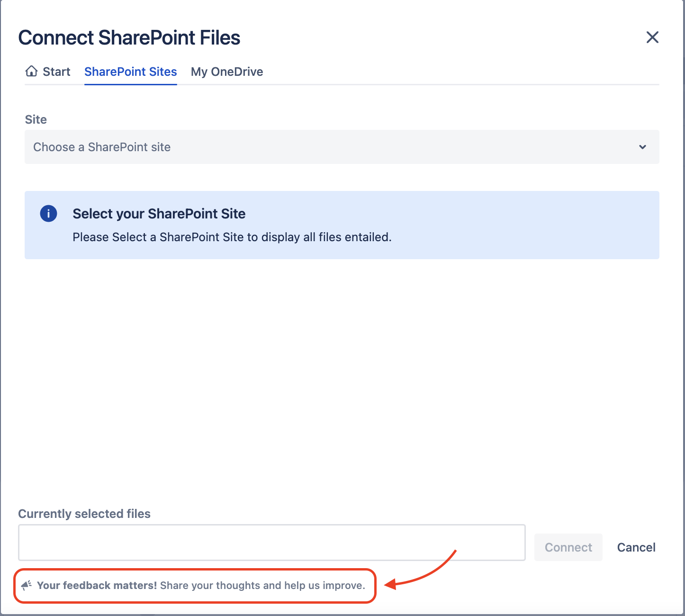The image size is (685, 616).
Task: Switch to the Start tab label
Action: point(56,72)
